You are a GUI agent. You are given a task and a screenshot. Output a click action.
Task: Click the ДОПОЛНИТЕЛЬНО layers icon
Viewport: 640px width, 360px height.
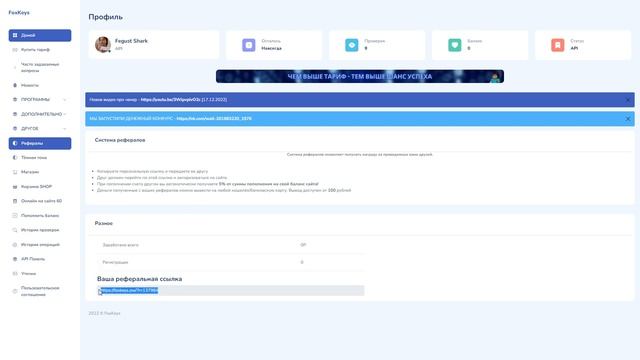pyautogui.click(x=15, y=114)
